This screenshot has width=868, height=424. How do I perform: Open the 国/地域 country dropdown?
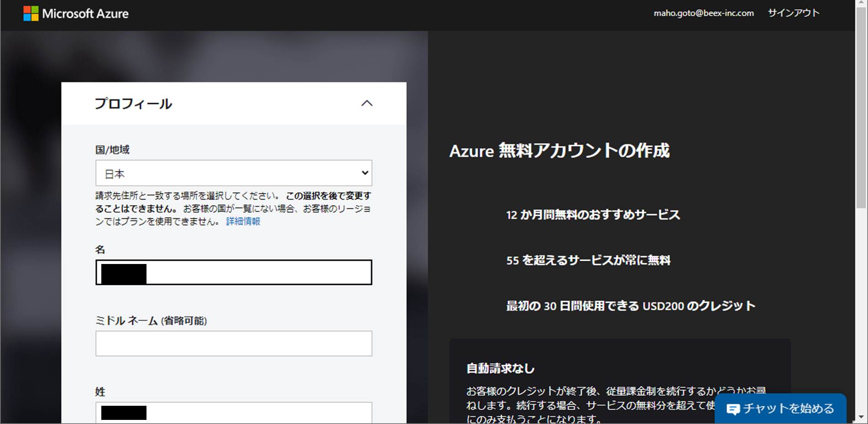coord(234,173)
